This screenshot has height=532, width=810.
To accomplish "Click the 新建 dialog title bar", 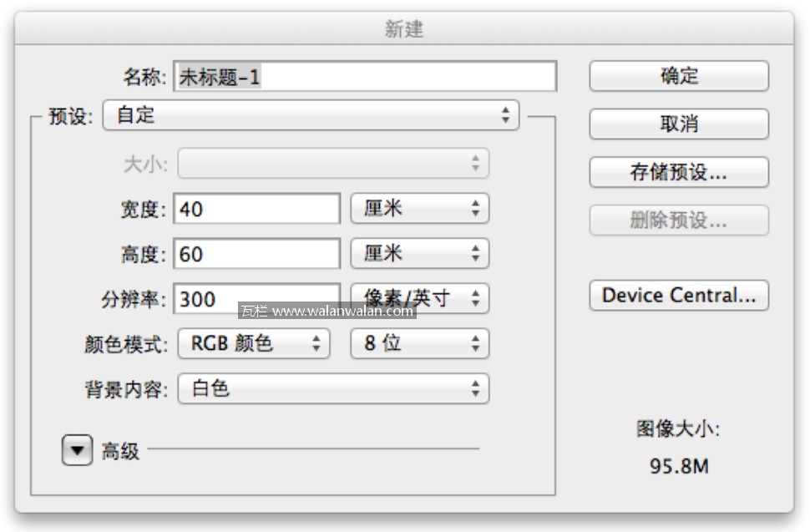I will (x=404, y=29).
